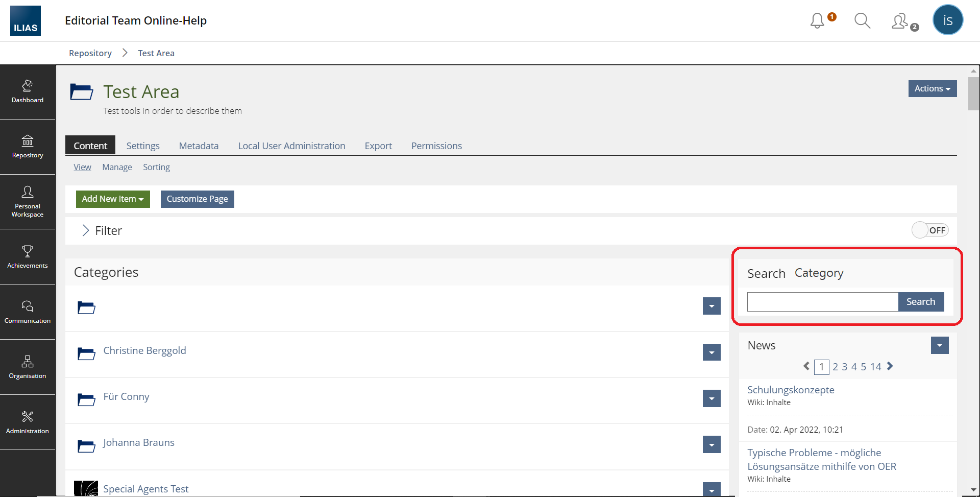This screenshot has height=497, width=980.
Task: Open Repository breadcrumb link
Action: click(90, 53)
